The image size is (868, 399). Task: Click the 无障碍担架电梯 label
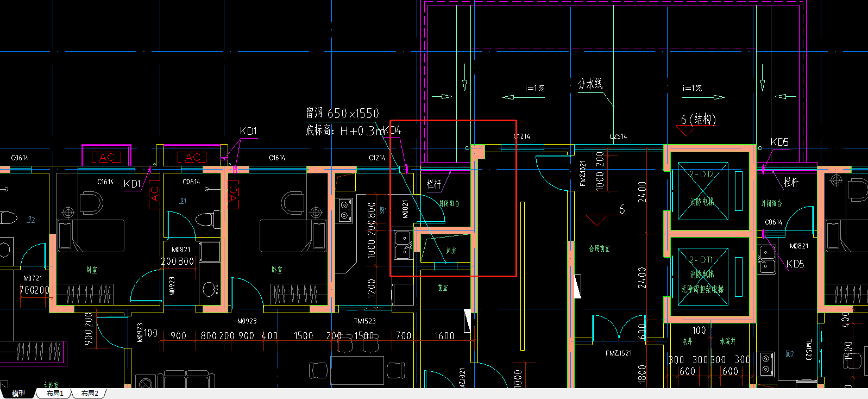[x=702, y=289]
